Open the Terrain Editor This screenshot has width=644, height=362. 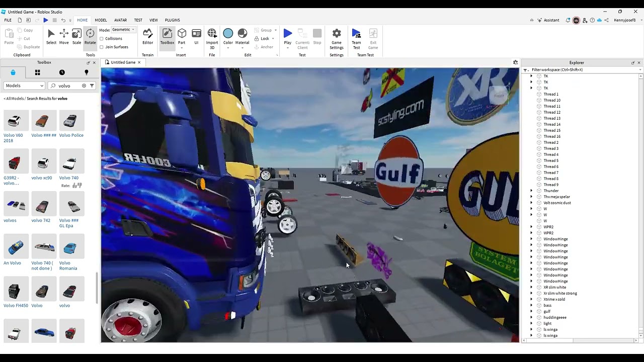(x=147, y=37)
